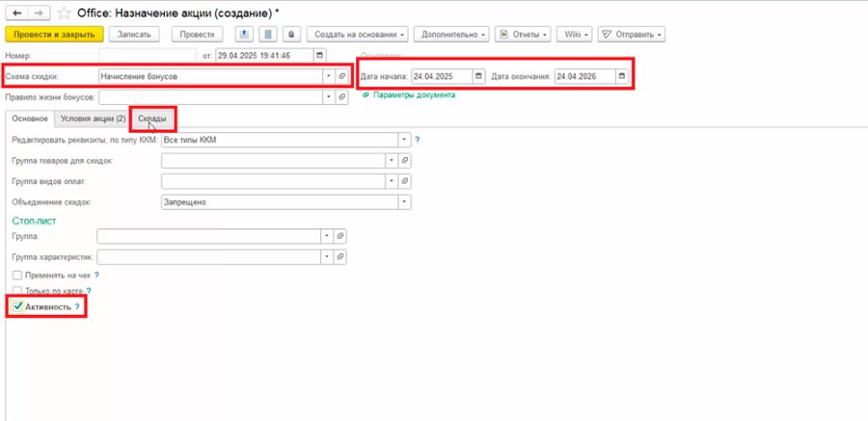
Task: Open the Отчеты menu
Action: 523,35
